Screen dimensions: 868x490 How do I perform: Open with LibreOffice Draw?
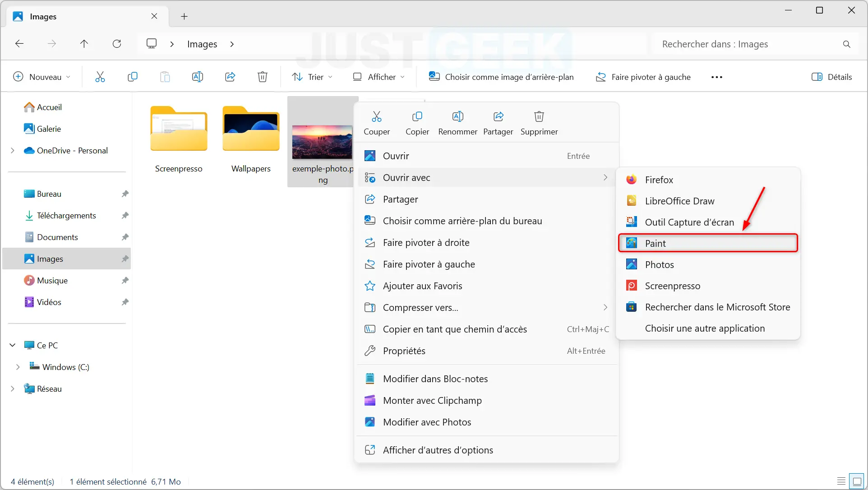(708, 201)
